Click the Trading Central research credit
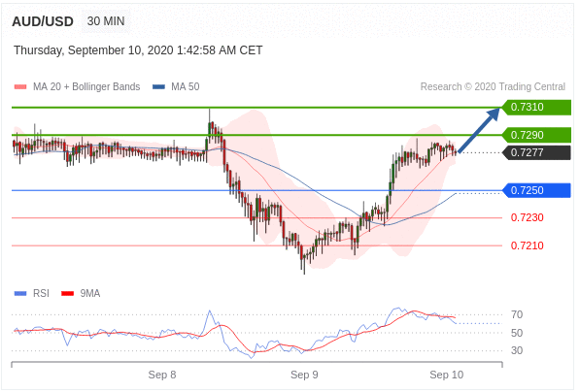Screen dimensions: 580x392 pos(493,86)
